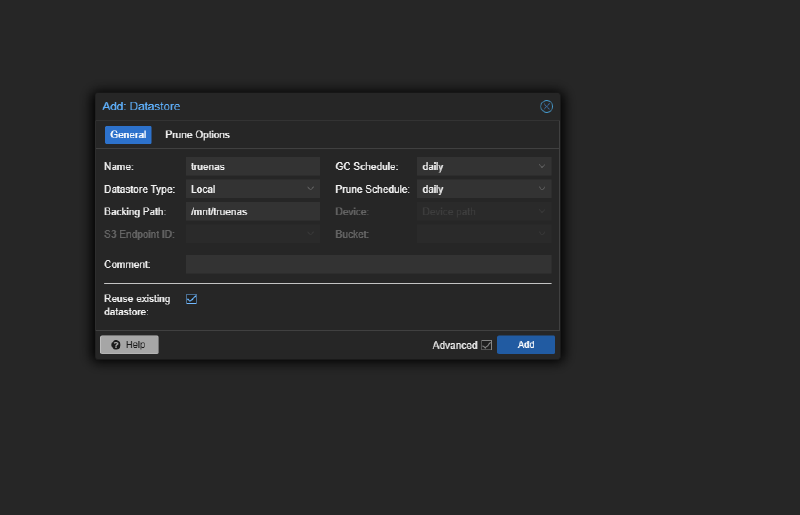Click the Prune Schedule daily value

[x=433, y=189]
